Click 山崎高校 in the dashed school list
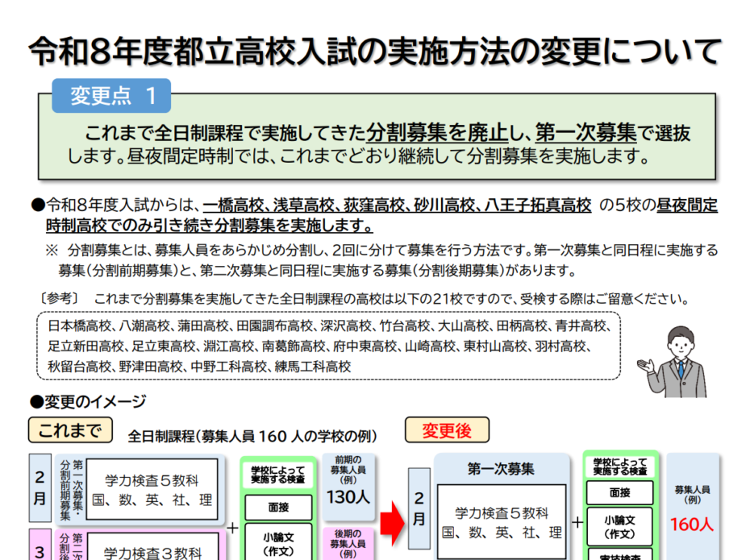The width and height of the screenshot is (750, 560). [x=430, y=346]
